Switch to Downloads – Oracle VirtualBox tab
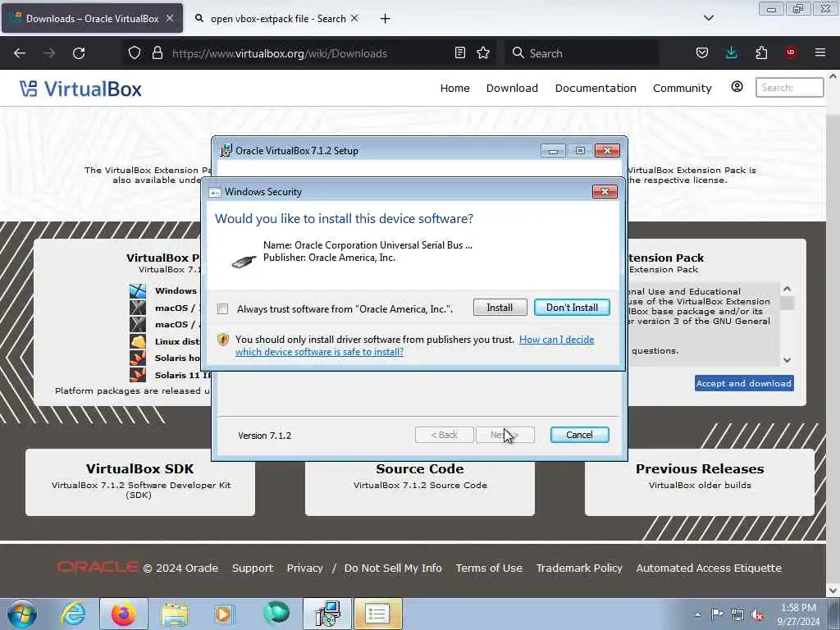This screenshot has width=840, height=630. (92, 18)
